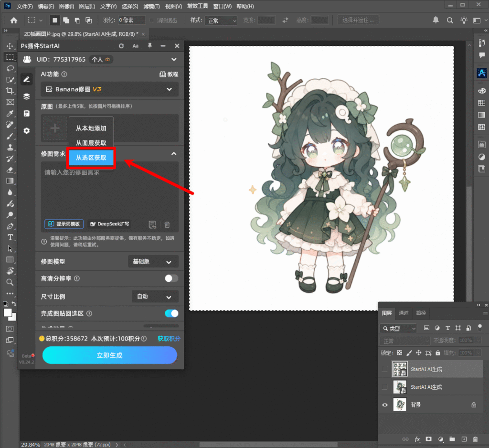Disable the 完成图贴回选区 switch

(x=171, y=313)
